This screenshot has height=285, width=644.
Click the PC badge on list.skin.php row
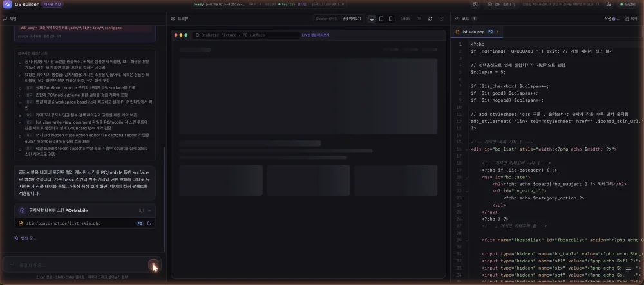tap(140, 223)
